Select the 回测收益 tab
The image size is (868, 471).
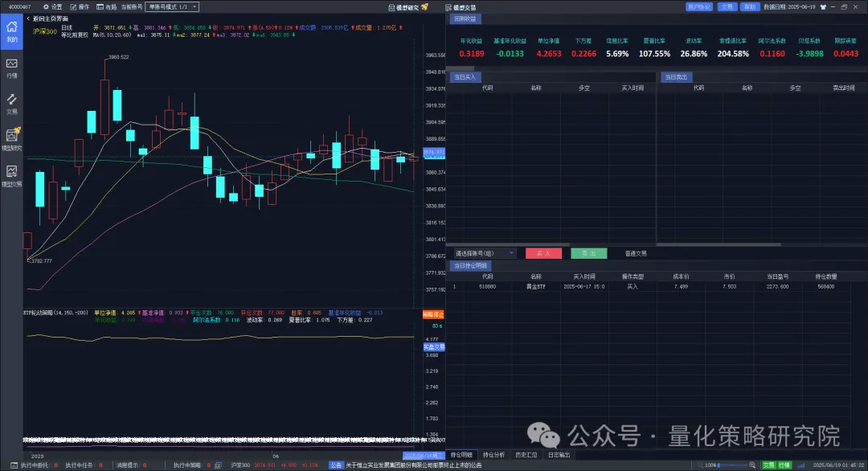tap(465, 18)
